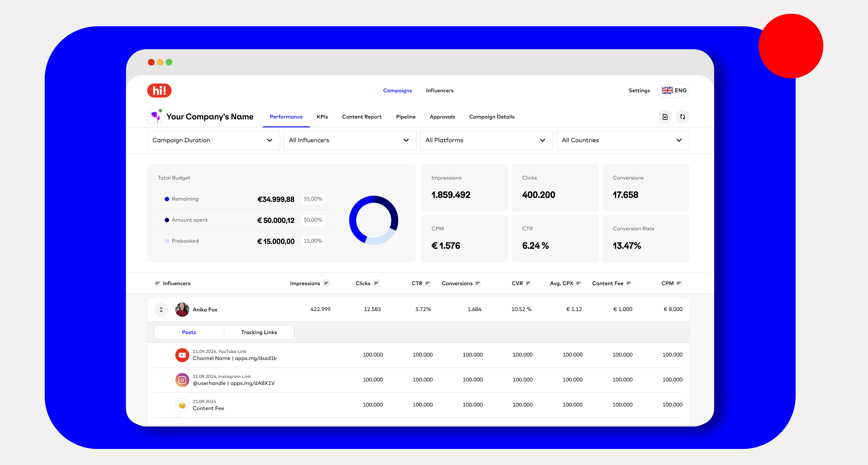Sort by Content Fee column icon
868x465 pixels.
point(628,283)
